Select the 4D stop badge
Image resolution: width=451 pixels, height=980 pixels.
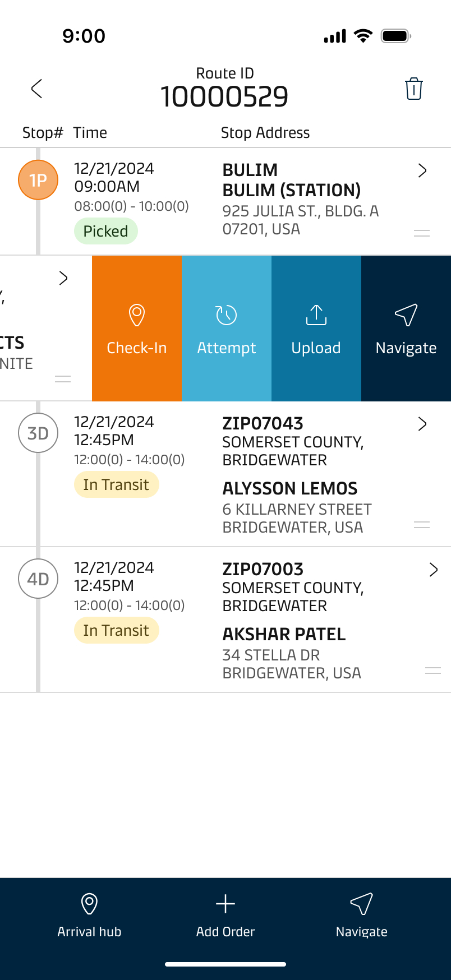click(x=38, y=579)
